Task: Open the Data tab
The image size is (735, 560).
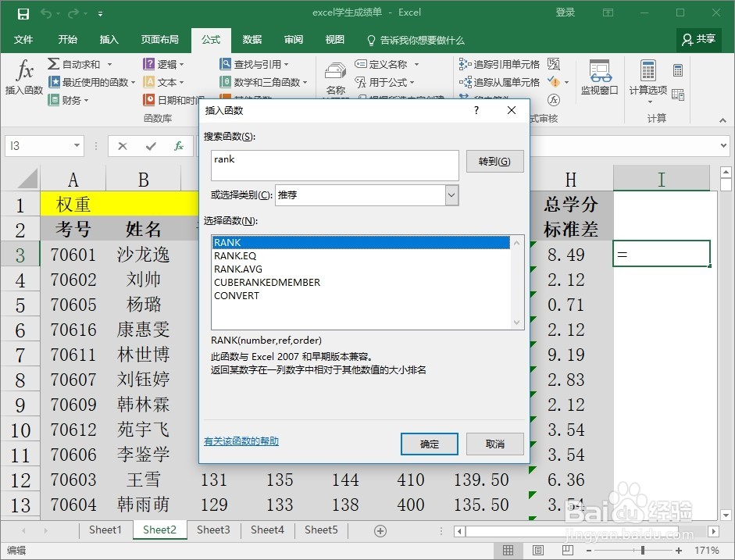Action: [x=252, y=40]
